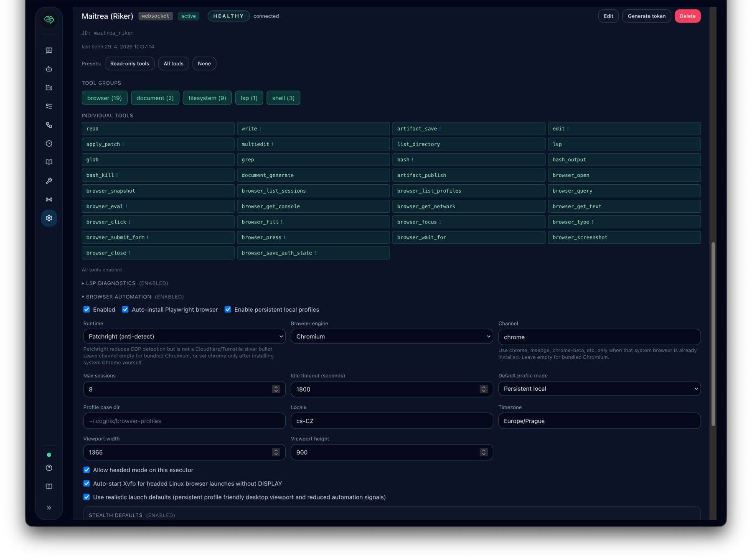
Task: Toggle Enable persistent local profiles checkbox
Action: [x=228, y=310]
